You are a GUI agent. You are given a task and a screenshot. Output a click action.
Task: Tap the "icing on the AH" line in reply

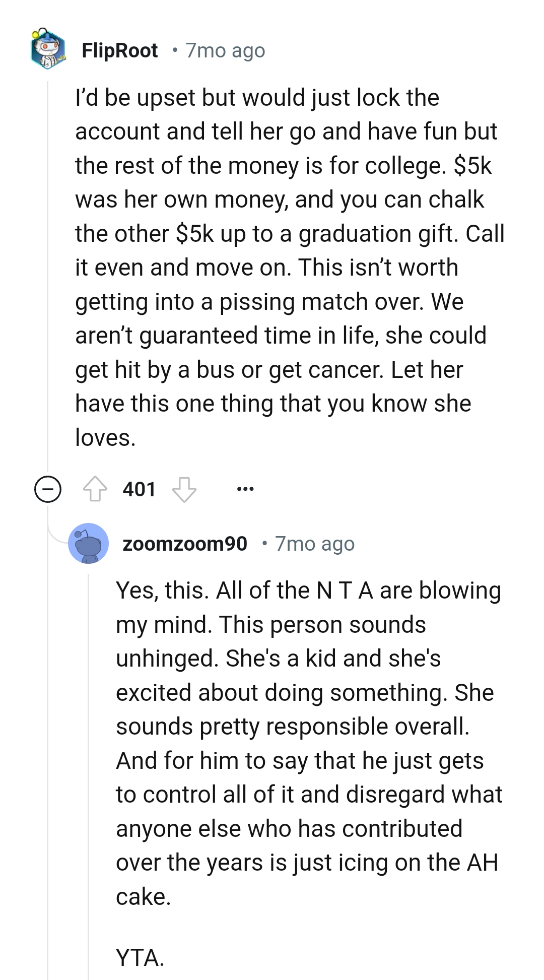(x=306, y=863)
